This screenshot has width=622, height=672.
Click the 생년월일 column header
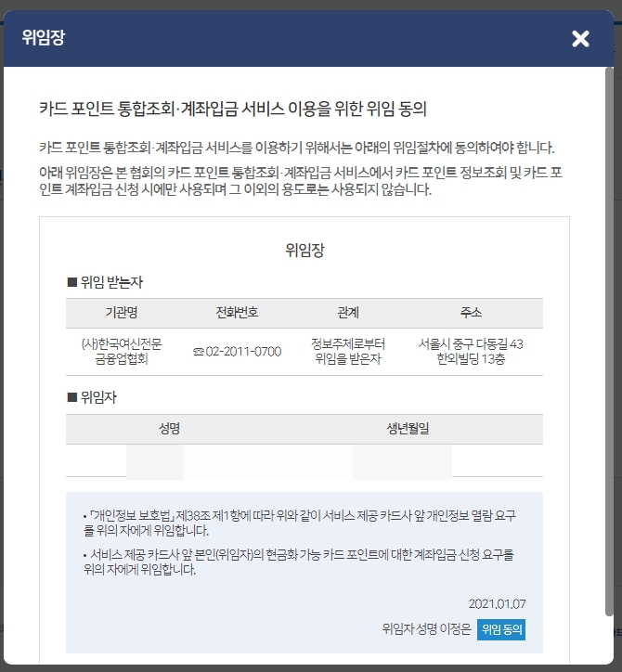point(408,428)
